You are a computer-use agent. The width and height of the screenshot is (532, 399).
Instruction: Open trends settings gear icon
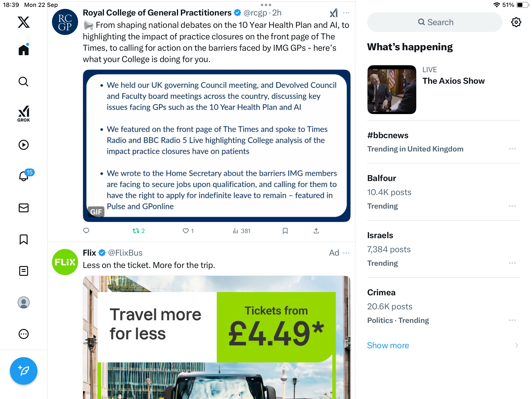516,22
